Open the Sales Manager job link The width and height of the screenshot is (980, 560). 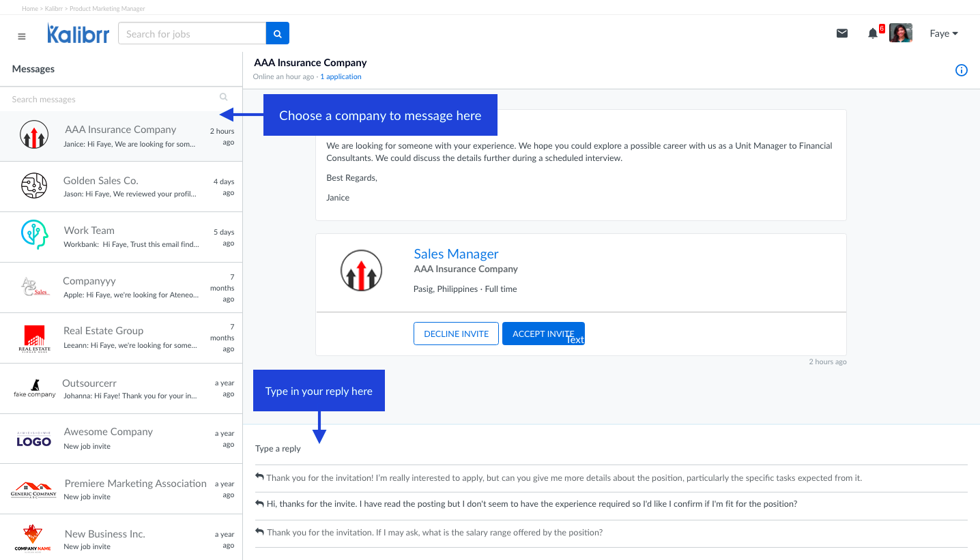pos(456,254)
